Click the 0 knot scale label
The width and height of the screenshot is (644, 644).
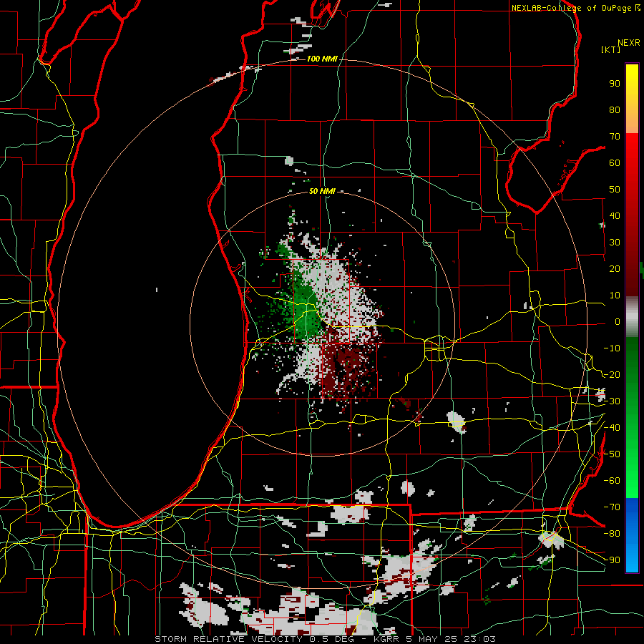tap(618, 321)
